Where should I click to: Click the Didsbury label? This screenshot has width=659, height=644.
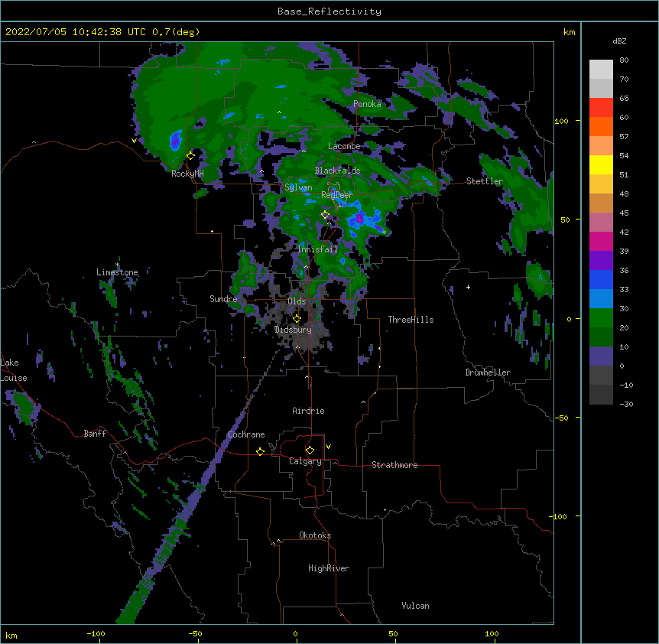click(293, 330)
